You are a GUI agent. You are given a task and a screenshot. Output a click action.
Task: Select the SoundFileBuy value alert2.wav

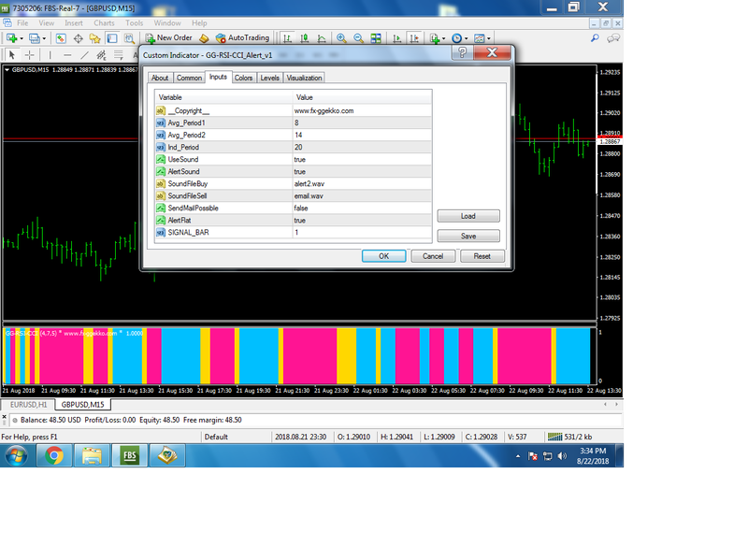coord(362,183)
